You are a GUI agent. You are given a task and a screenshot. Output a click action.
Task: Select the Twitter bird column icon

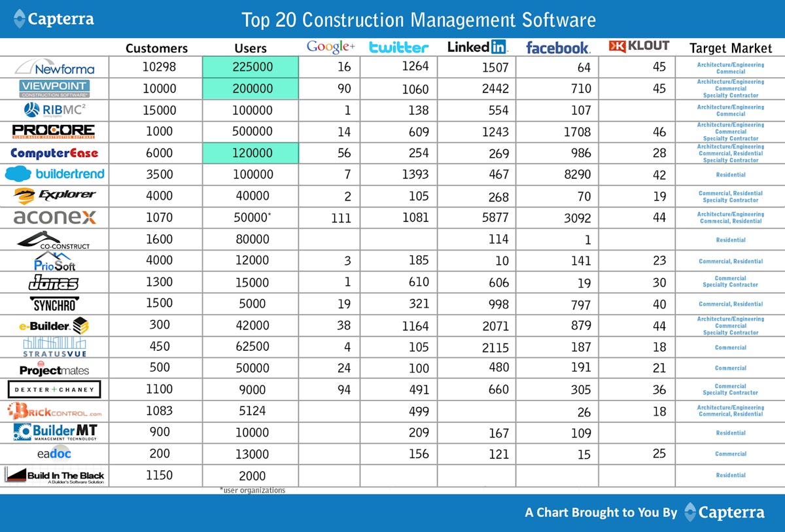(x=399, y=47)
